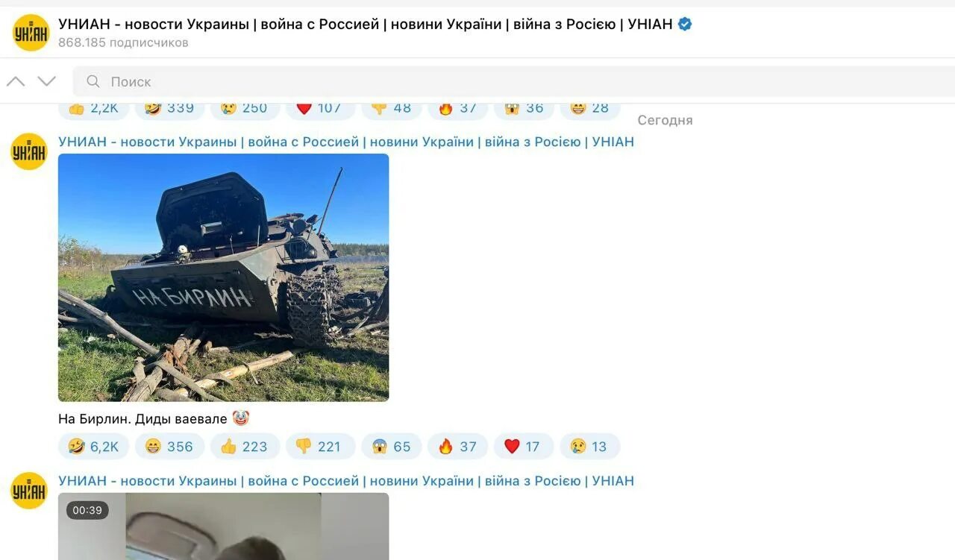Play the 00:39 video

(223, 526)
